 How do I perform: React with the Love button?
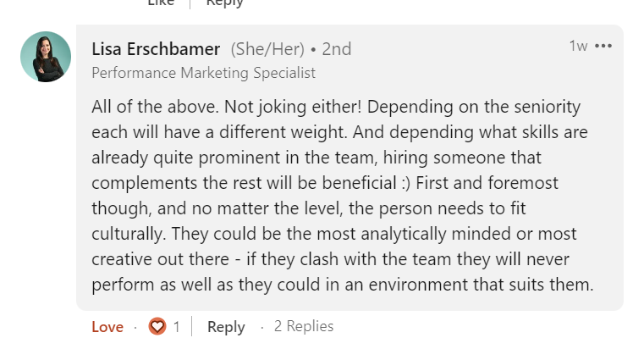coord(107,327)
